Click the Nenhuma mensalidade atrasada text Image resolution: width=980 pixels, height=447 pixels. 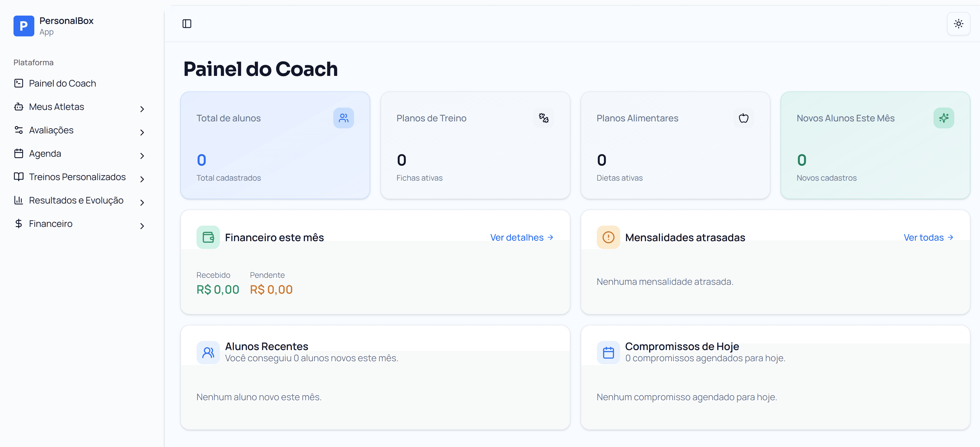pyautogui.click(x=665, y=281)
